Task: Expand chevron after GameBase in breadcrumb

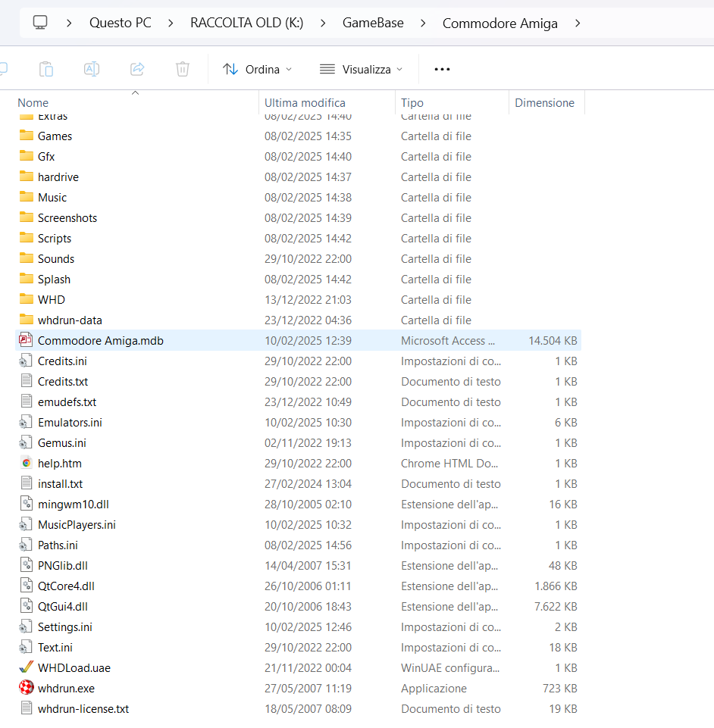Action: click(423, 23)
